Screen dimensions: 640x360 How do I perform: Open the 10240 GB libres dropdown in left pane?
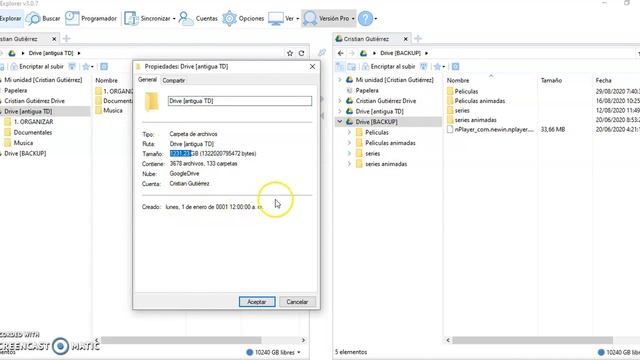(x=299, y=352)
